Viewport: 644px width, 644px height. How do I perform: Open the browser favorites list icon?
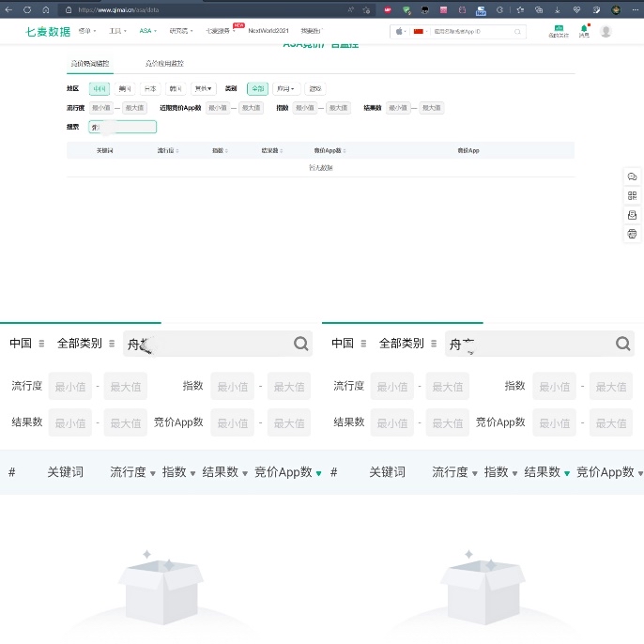point(520,9)
